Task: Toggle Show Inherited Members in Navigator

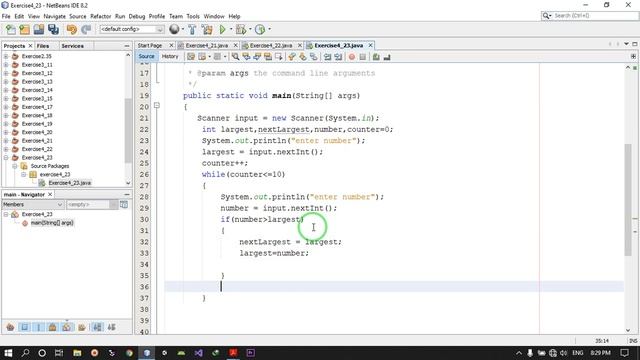Action: click(10, 327)
